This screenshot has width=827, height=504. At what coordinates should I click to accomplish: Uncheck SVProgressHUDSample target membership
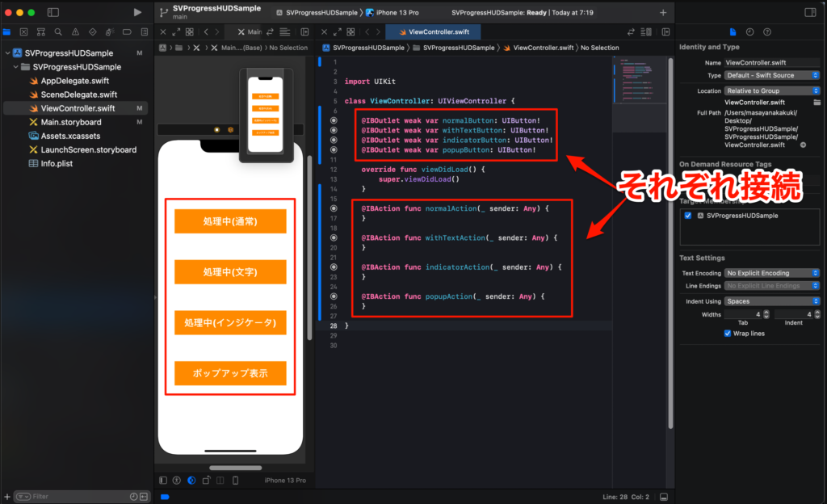coord(688,216)
